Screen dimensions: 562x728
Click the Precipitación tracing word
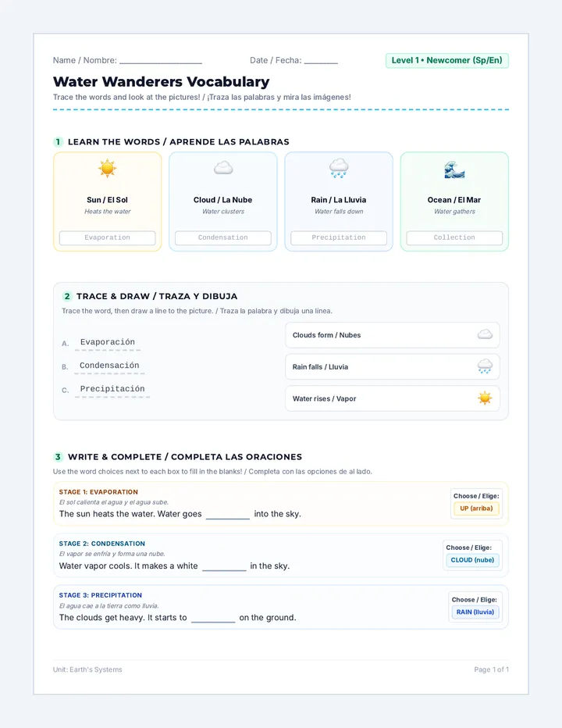pos(112,389)
